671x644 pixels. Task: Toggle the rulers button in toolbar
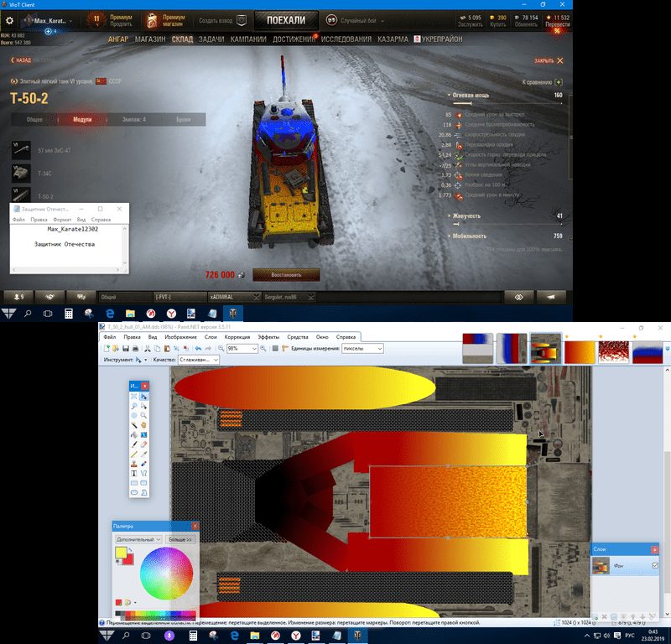[285, 348]
